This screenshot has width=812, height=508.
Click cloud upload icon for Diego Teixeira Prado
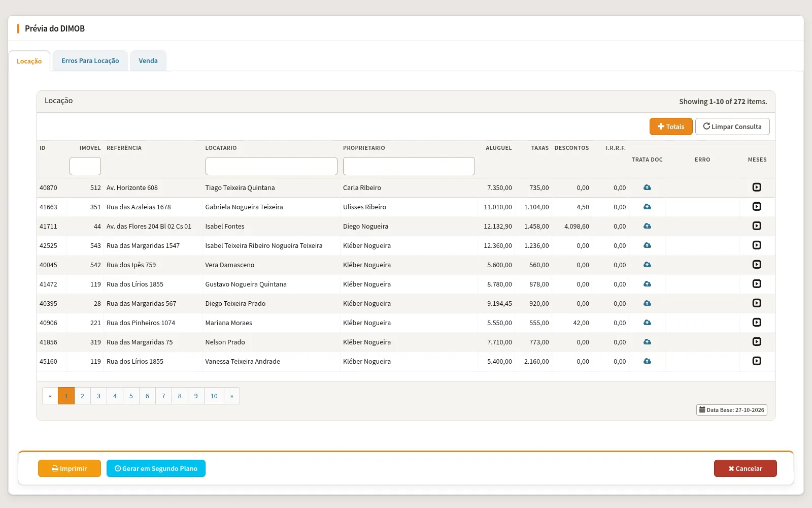tap(647, 303)
